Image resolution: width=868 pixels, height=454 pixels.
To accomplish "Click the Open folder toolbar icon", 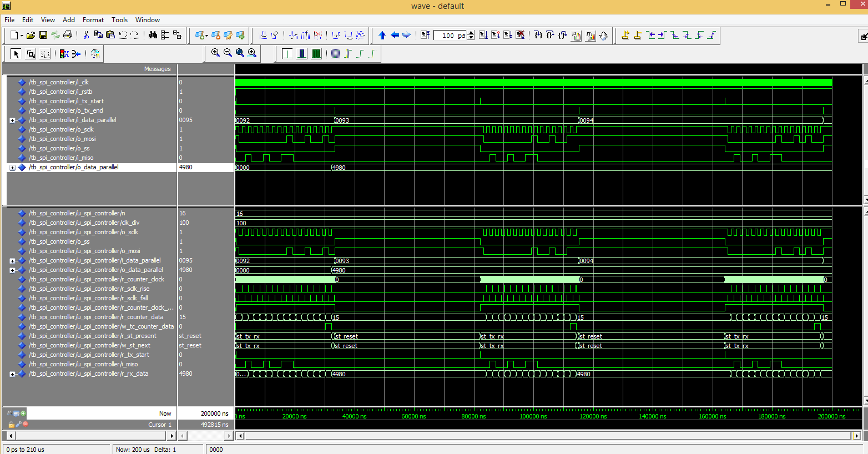I will tap(31, 35).
